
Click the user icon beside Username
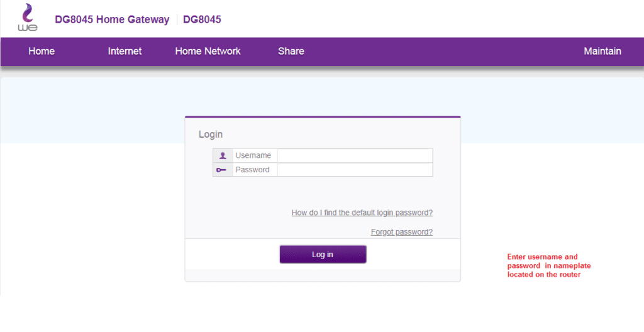coord(223,155)
